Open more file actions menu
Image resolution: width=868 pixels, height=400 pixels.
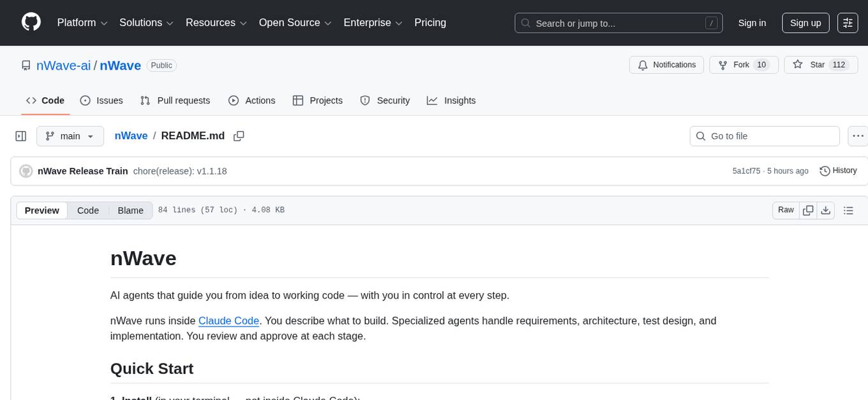point(858,136)
